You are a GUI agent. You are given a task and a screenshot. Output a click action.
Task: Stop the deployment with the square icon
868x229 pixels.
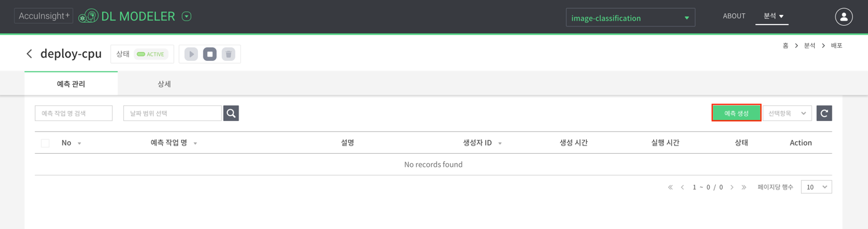[x=210, y=54]
